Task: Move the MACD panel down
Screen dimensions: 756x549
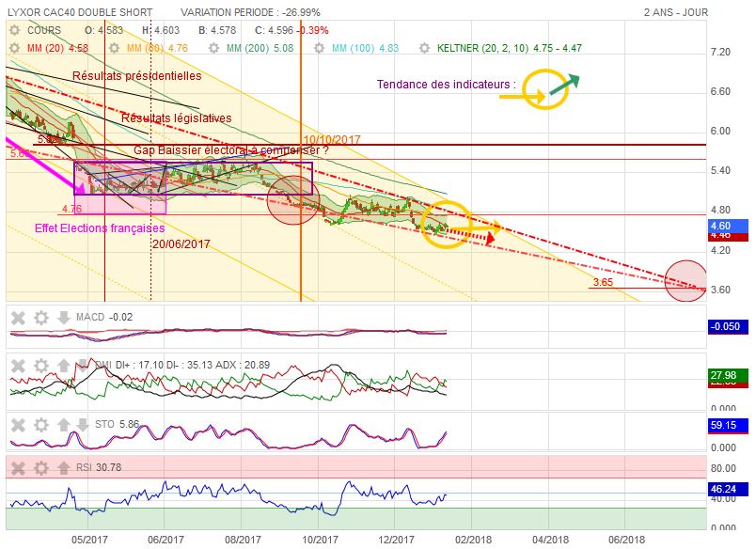Action: [64, 318]
